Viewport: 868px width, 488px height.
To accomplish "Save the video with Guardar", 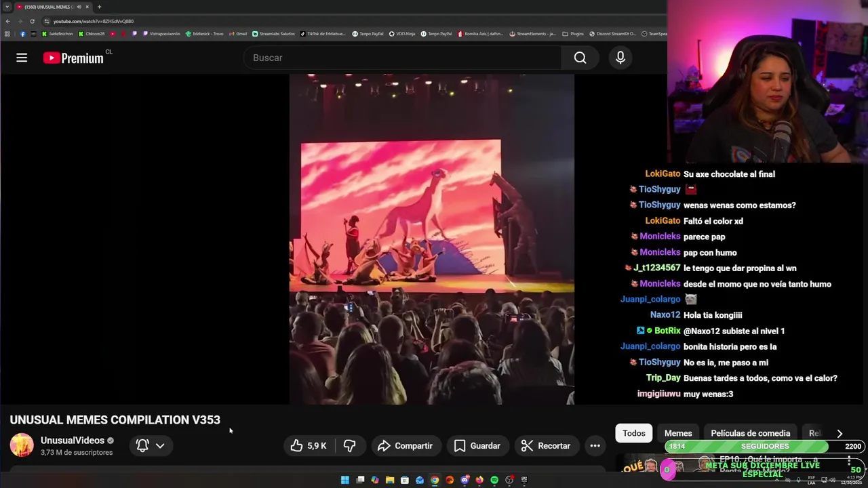I will pyautogui.click(x=477, y=445).
